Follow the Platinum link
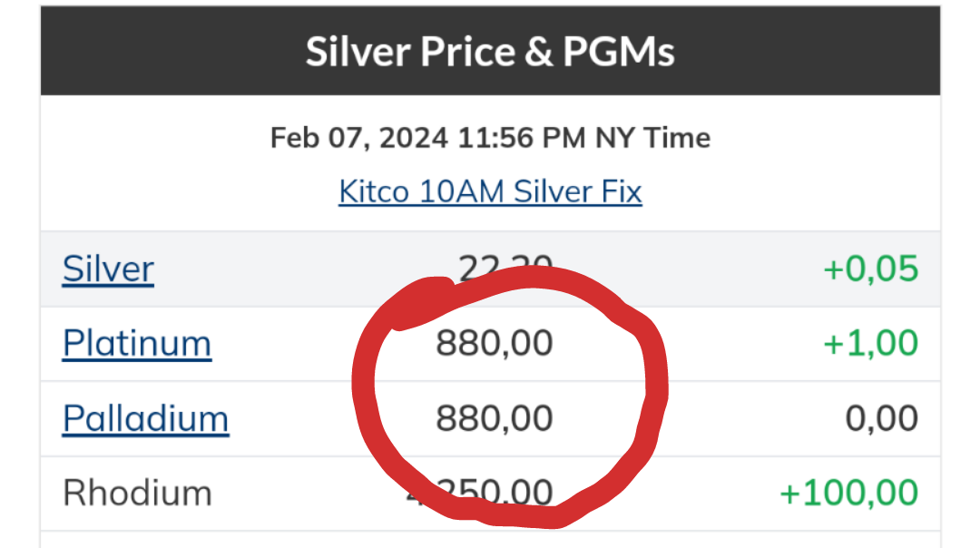Image resolution: width=980 pixels, height=548 pixels. point(137,344)
